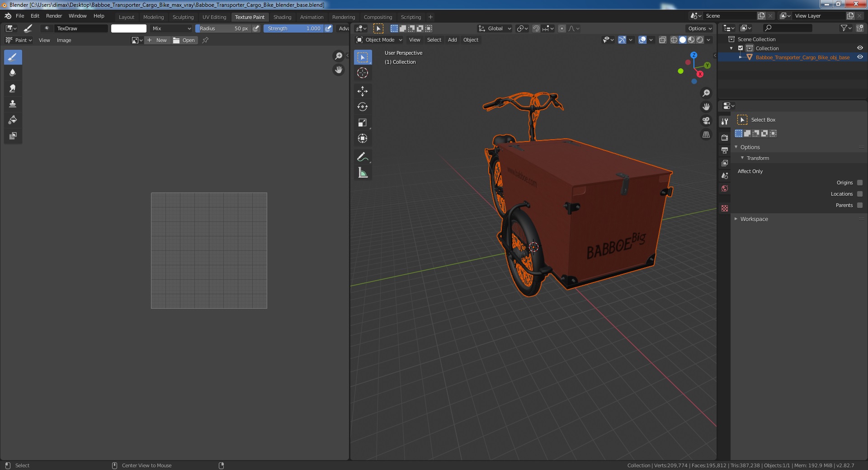The width and height of the screenshot is (868, 470).
Task: Open the Object Mode dropdown
Action: click(x=379, y=40)
